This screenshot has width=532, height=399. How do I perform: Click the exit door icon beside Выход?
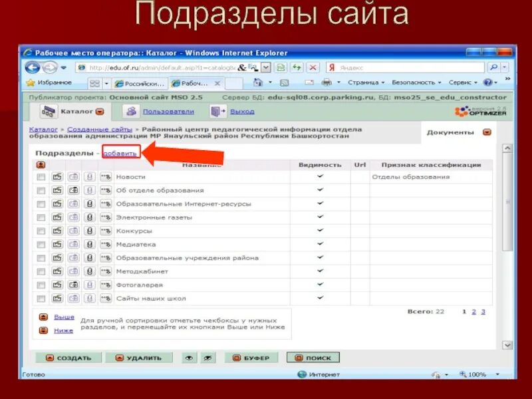[x=218, y=111]
